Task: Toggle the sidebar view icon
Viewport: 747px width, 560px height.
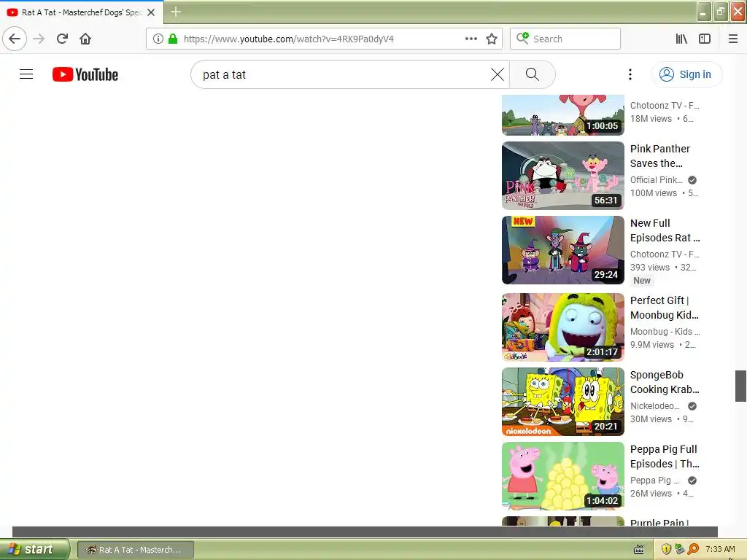Action: 705,39
